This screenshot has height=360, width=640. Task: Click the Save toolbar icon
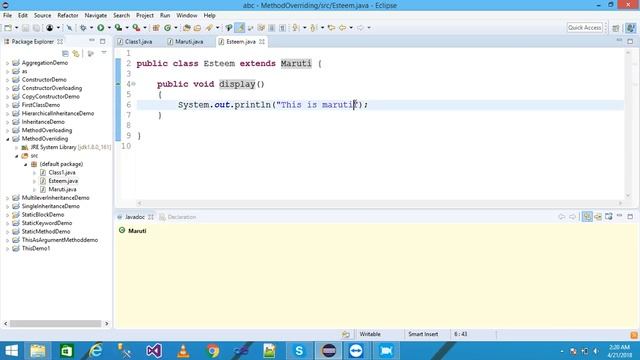25,28
